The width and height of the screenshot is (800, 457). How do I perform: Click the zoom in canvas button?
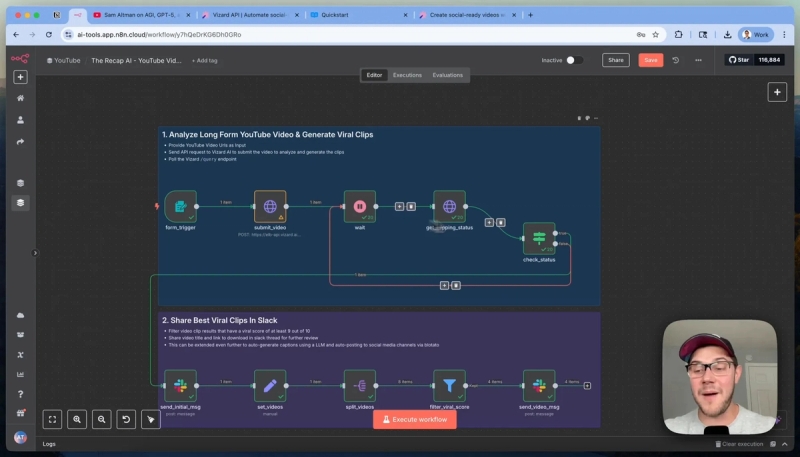tap(77, 419)
